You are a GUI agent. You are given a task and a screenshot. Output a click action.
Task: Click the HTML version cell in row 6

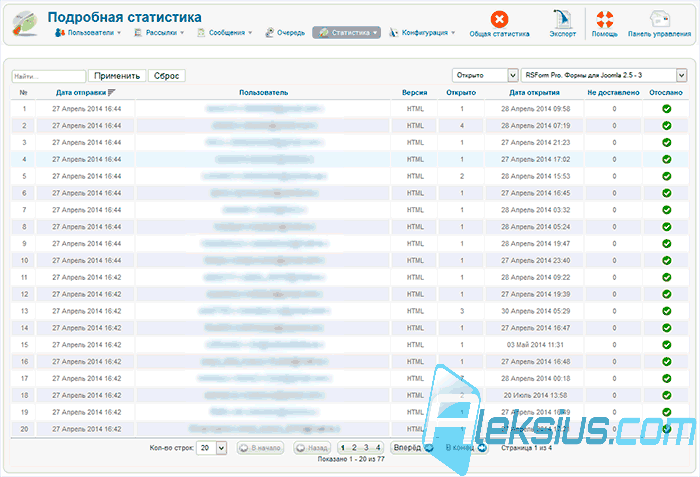(415, 193)
